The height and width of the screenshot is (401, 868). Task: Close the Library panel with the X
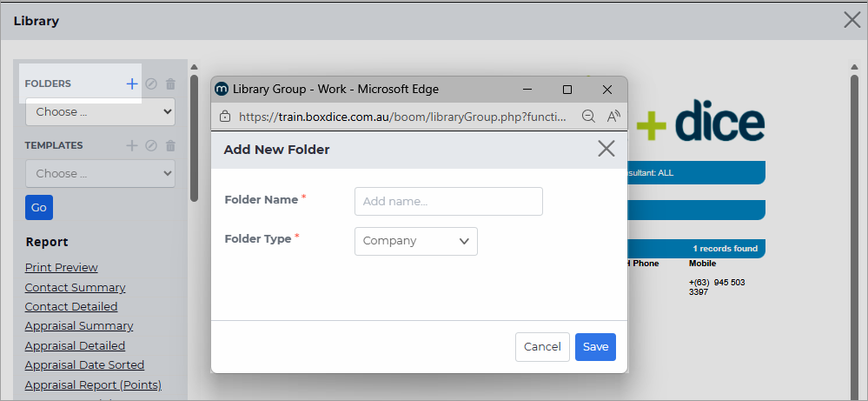[852, 20]
